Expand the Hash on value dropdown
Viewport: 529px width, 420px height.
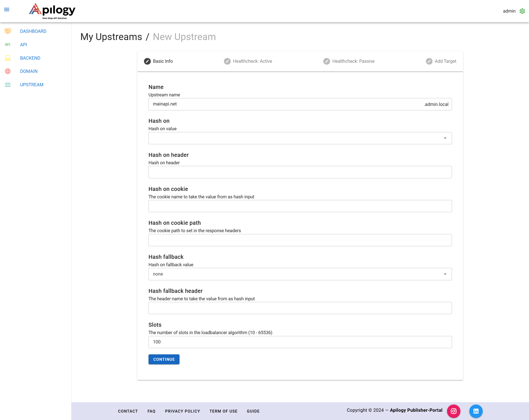pyautogui.click(x=300, y=138)
